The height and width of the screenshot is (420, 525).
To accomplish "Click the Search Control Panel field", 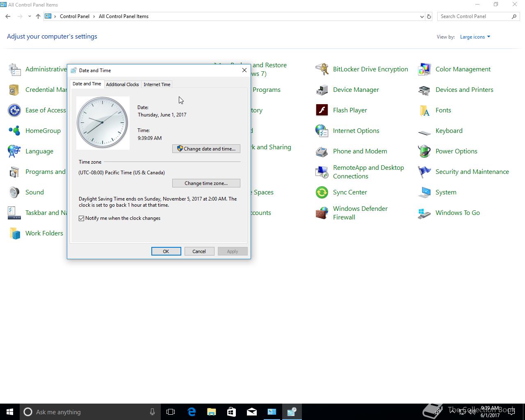I will pyautogui.click(x=475, y=16).
